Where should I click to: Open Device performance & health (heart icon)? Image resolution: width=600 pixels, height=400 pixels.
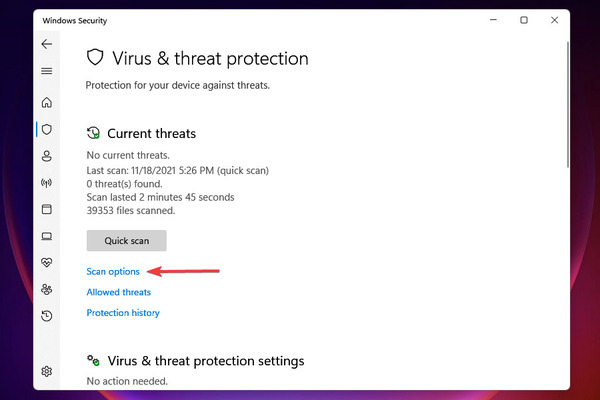pyautogui.click(x=47, y=263)
